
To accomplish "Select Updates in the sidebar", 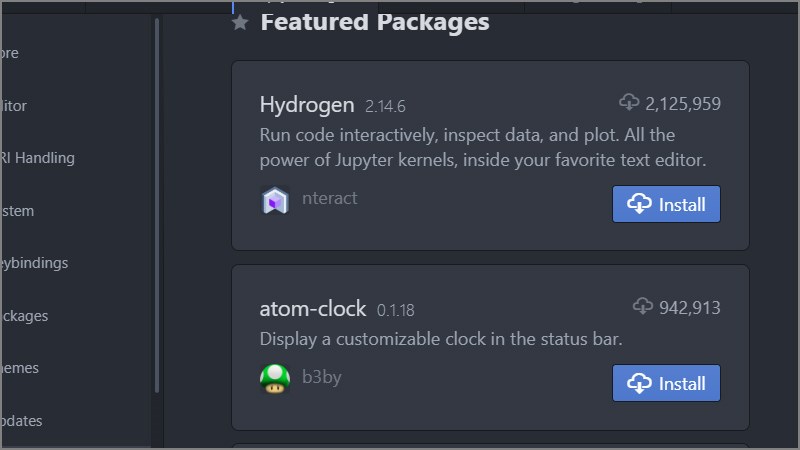I will click(x=24, y=420).
